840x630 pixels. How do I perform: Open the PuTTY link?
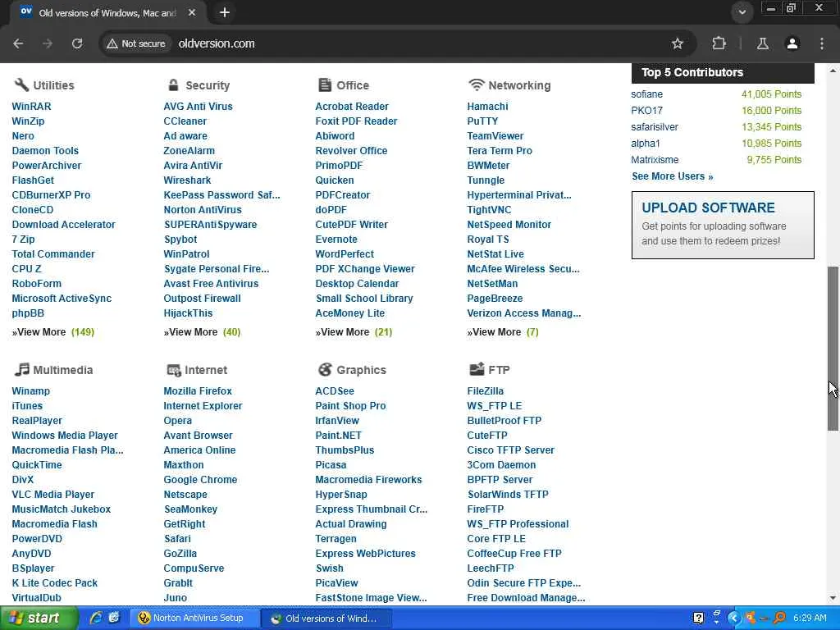tap(482, 121)
